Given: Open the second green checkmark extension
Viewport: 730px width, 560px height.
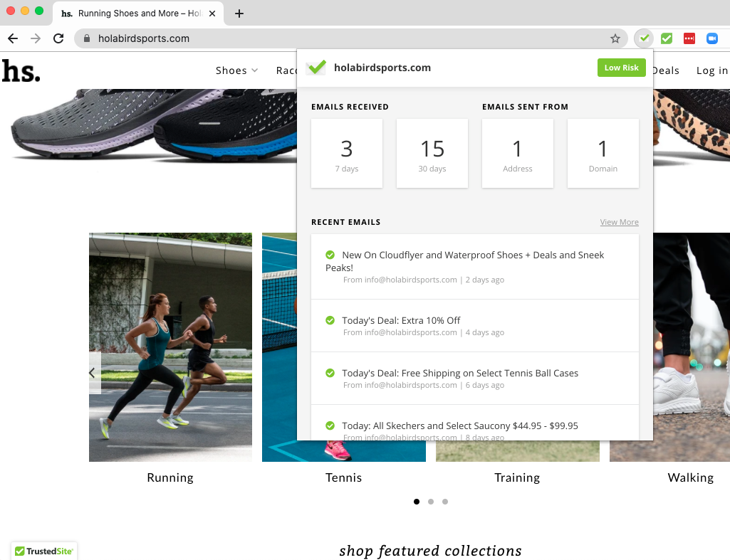Looking at the screenshot, I should (x=667, y=38).
